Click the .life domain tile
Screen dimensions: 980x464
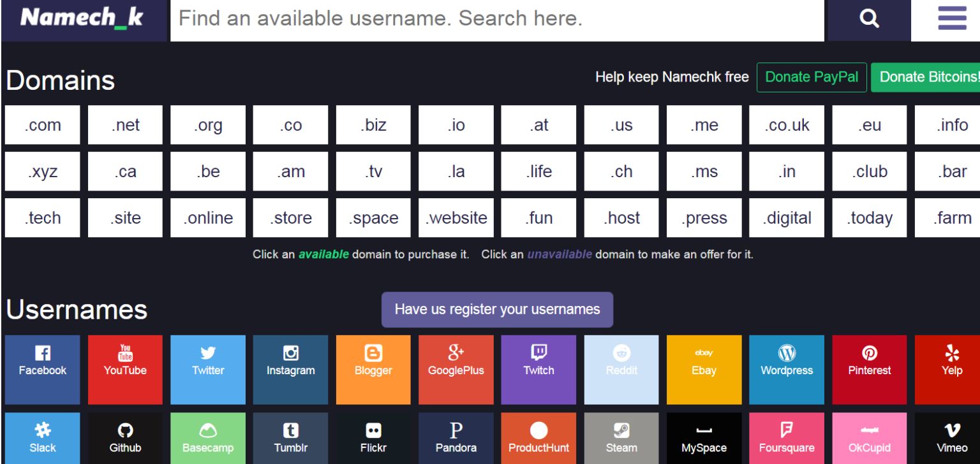(x=538, y=171)
